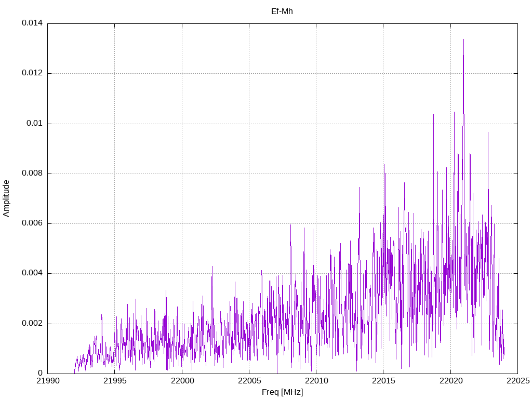This screenshot has width=532, height=399.
Task: Click the 22015 x-axis tick label
Action: pyautogui.click(x=383, y=381)
